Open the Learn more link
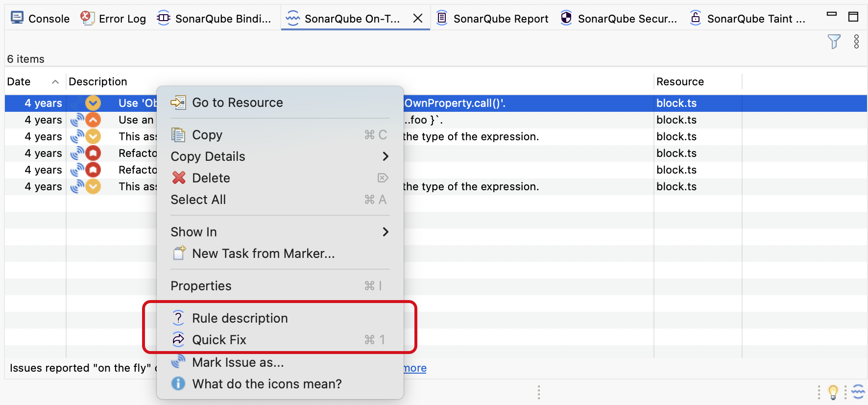The image size is (868, 405). click(415, 368)
